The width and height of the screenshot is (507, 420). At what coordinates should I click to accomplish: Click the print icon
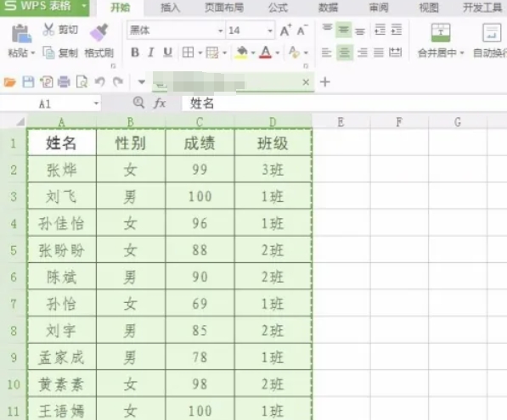coord(64,82)
